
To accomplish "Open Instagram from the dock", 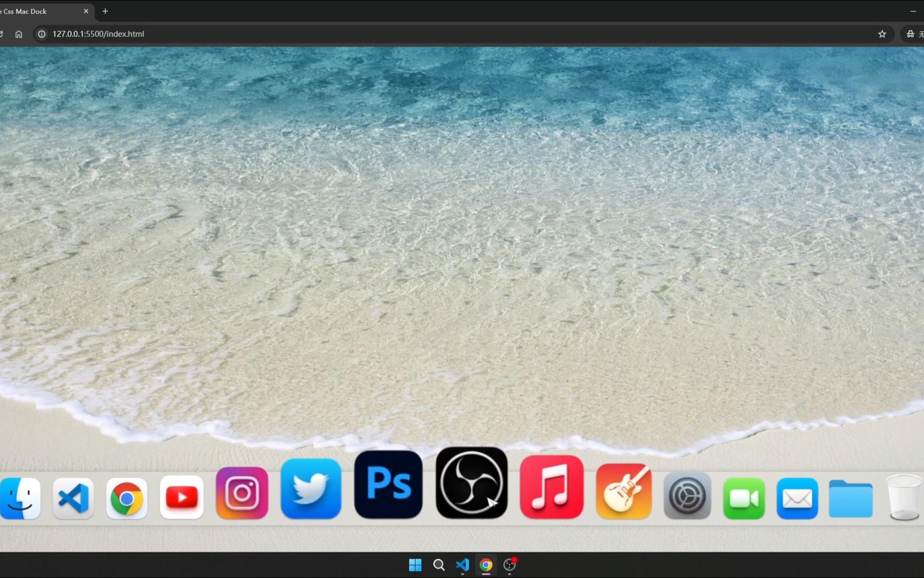I will coord(241,493).
